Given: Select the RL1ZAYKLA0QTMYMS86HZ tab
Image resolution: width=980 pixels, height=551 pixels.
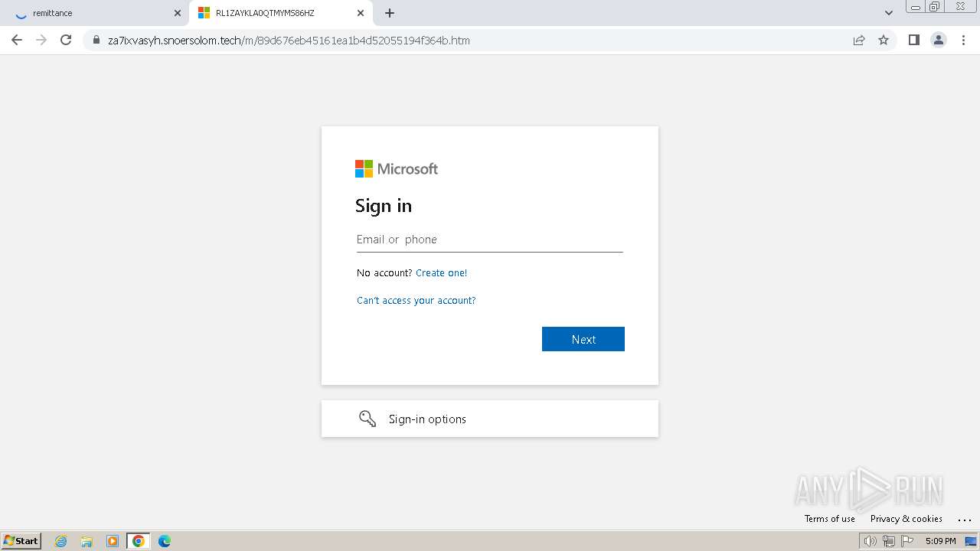Looking at the screenshot, I should tap(280, 13).
